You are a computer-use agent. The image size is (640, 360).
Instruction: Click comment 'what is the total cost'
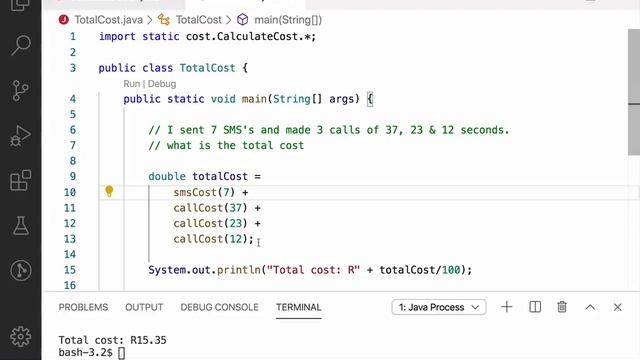click(x=236, y=145)
